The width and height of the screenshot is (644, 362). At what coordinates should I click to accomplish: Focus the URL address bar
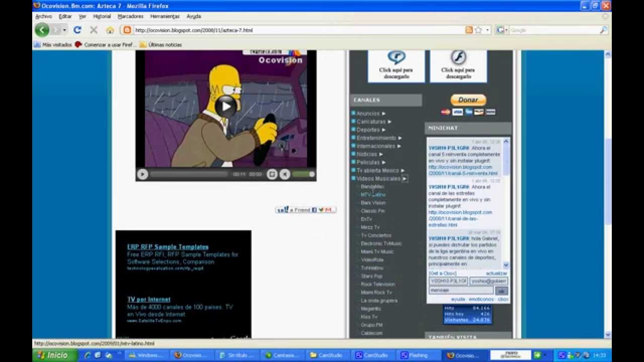point(297,30)
